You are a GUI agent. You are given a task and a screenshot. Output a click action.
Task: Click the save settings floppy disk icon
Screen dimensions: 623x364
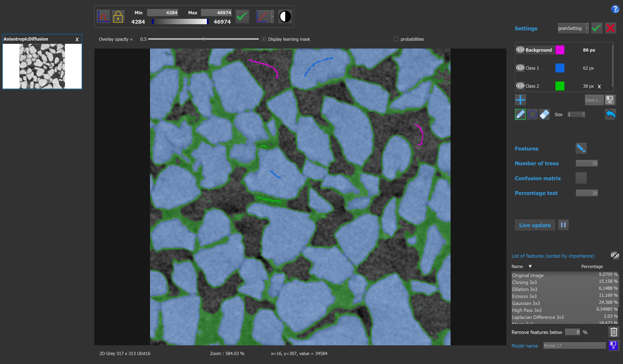610,100
